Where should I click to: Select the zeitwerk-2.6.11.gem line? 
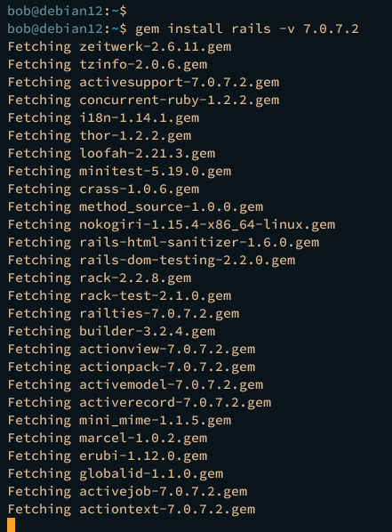[x=119, y=47]
